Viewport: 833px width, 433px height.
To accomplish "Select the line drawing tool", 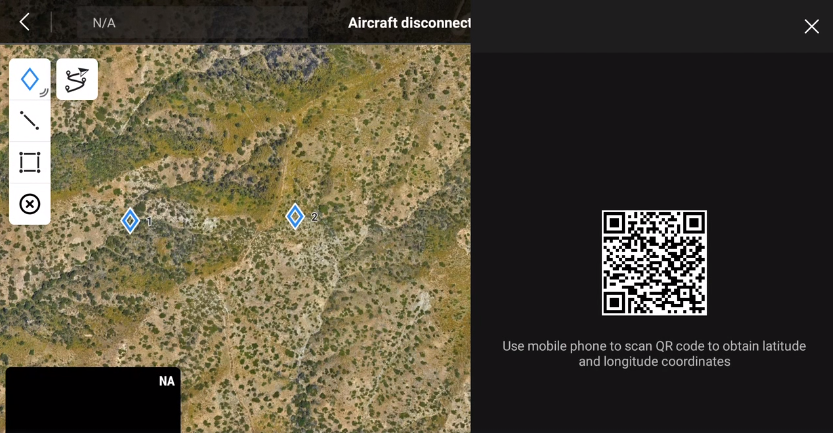I will tap(30, 121).
